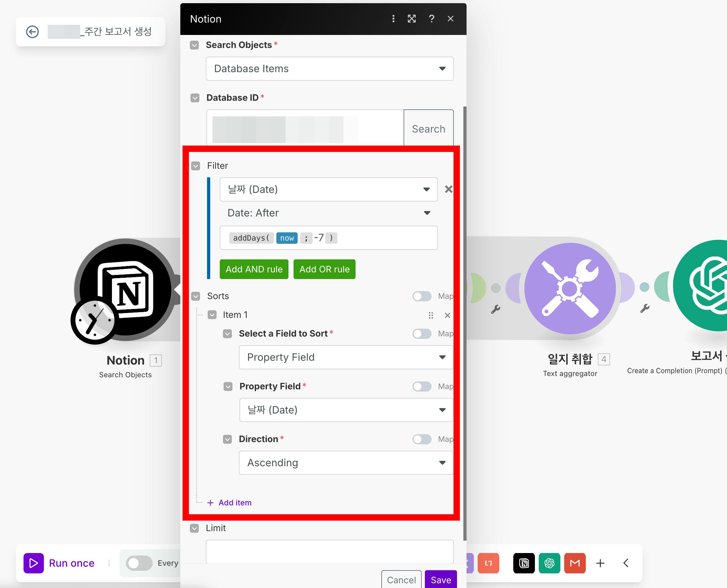727x588 pixels.
Task: Collapse the Search Objects section checkbox
Action: (194, 45)
